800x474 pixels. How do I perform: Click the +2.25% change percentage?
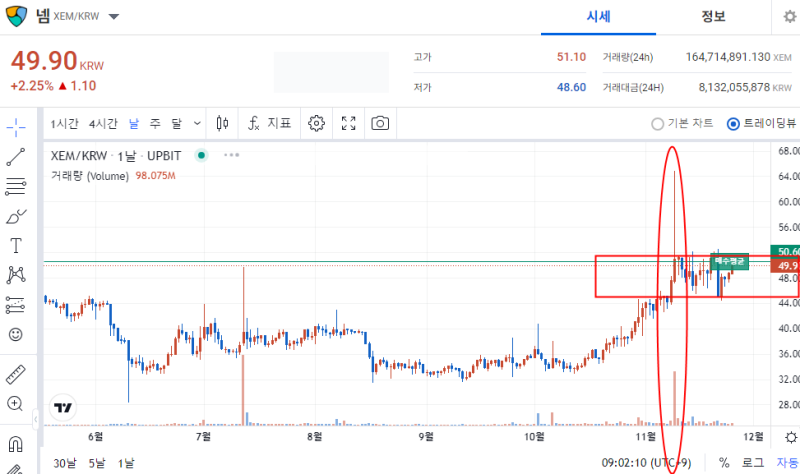(x=32, y=86)
